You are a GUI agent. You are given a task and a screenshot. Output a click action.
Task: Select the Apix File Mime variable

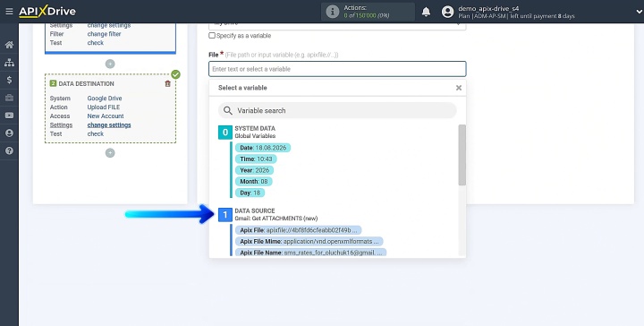pyautogui.click(x=309, y=241)
